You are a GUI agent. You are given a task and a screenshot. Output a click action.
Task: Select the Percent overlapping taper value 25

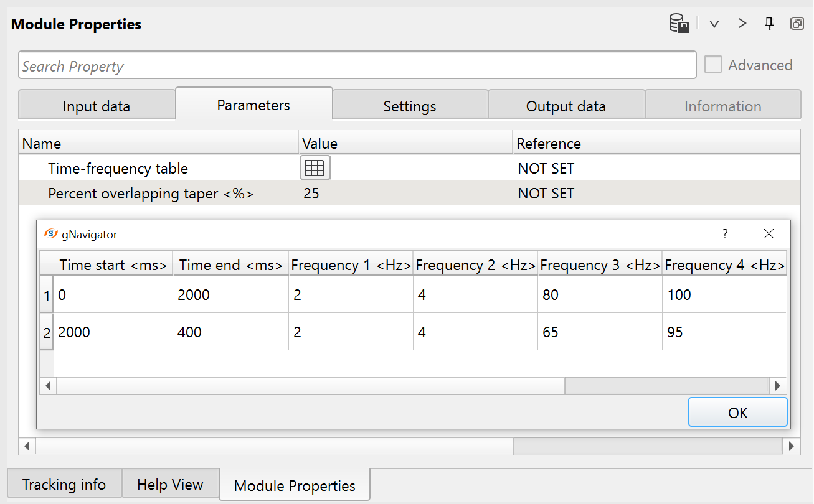coord(311,194)
